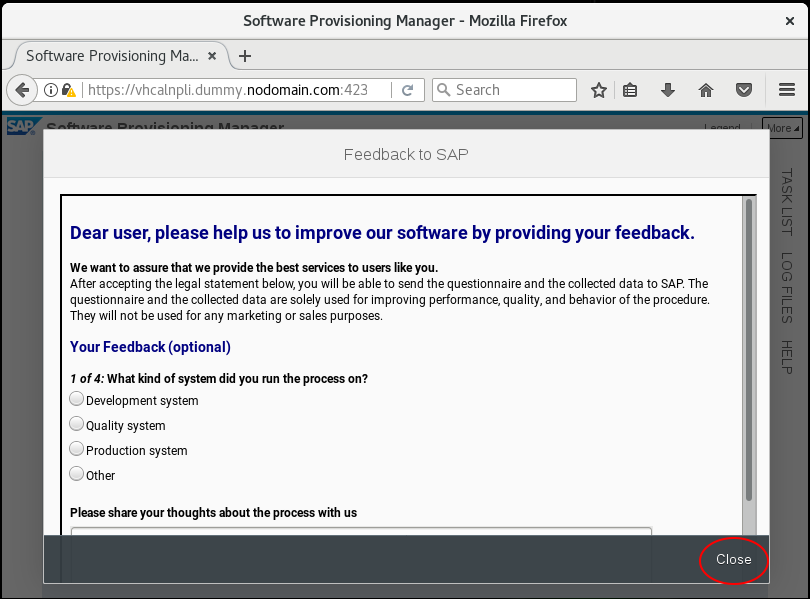Click the Feedback to SAP dialog title

point(406,154)
